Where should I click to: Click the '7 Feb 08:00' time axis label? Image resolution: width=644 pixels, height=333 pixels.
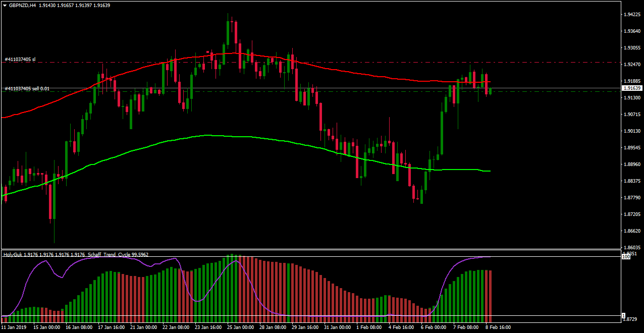pyautogui.click(x=466, y=327)
